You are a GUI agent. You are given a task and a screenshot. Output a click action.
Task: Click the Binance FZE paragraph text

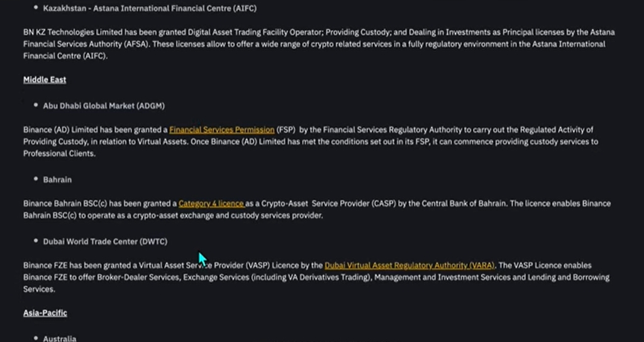coord(316,277)
